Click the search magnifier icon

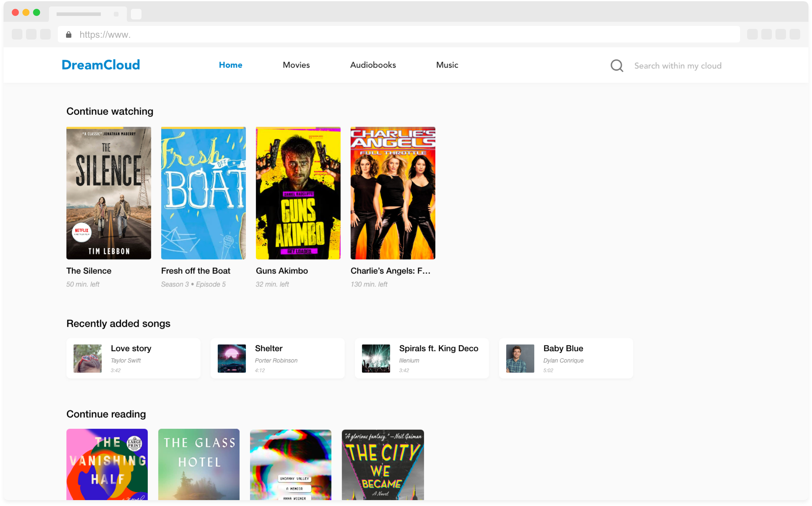tap(617, 65)
